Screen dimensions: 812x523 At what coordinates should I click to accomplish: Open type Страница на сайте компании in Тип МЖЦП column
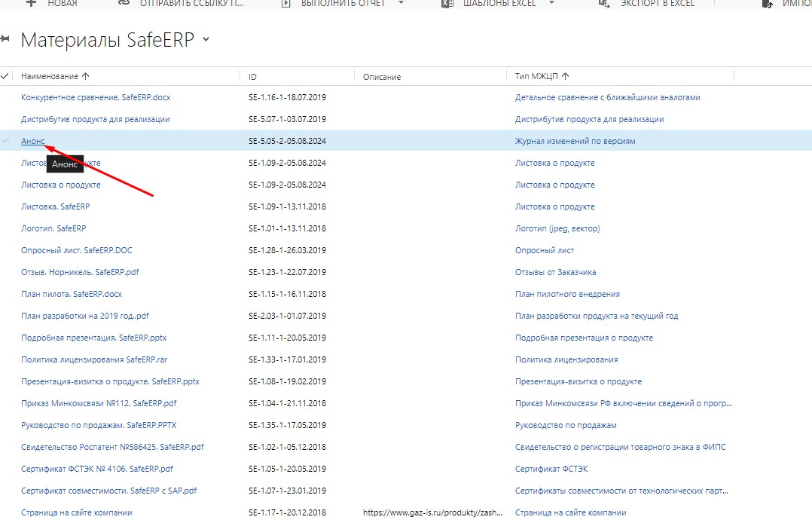pyautogui.click(x=571, y=512)
